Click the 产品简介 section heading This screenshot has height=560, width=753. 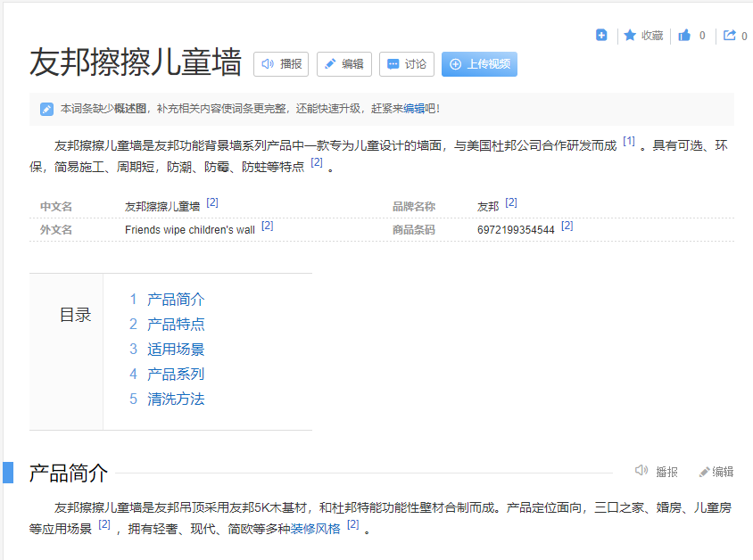[x=68, y=474]
